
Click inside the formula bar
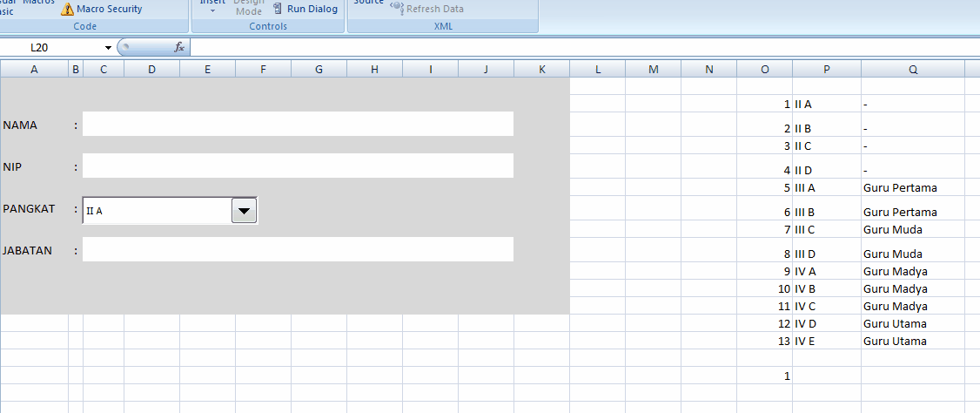click(584, 48)
